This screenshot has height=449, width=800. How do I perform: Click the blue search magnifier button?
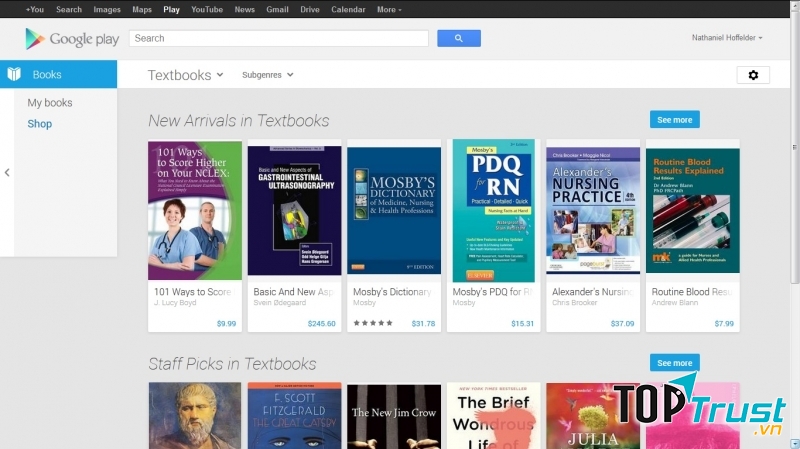[459, 38]
